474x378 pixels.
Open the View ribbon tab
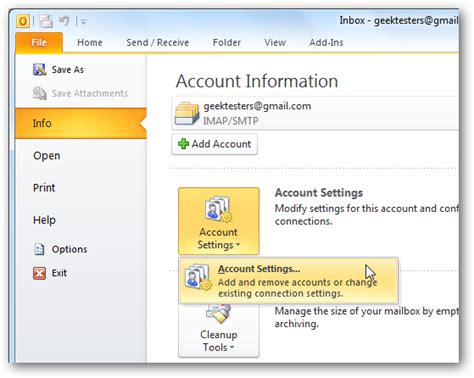point(275,43)
